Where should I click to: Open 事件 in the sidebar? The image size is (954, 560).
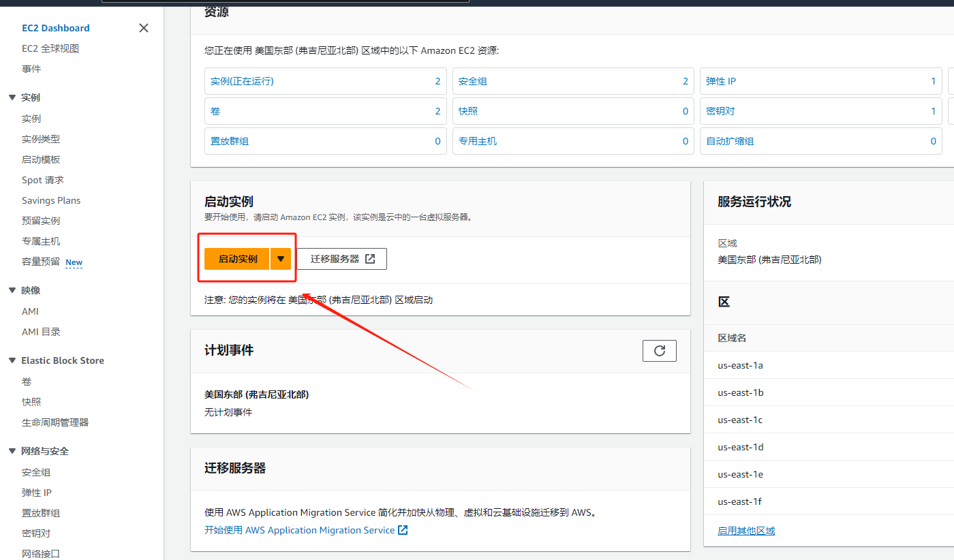pyautogui.click(x=31, y=69)
